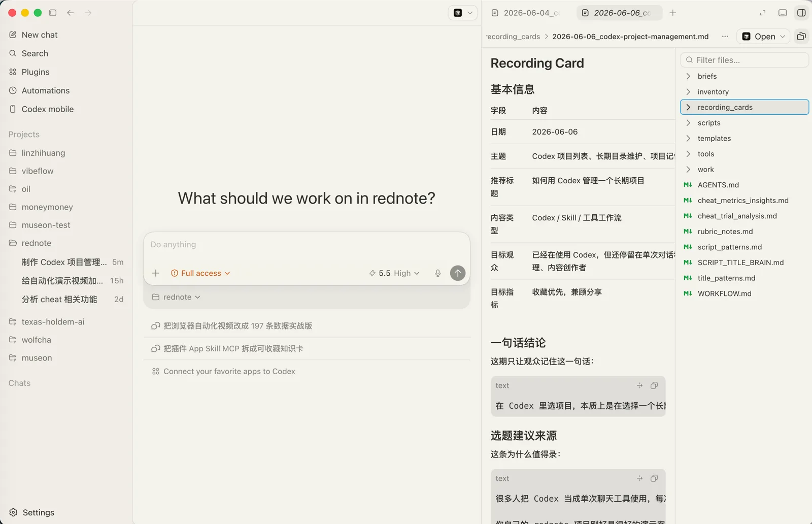Go forward with the right arrow
The height and width of the screenshot is (524, 812).
pos(88,13)
